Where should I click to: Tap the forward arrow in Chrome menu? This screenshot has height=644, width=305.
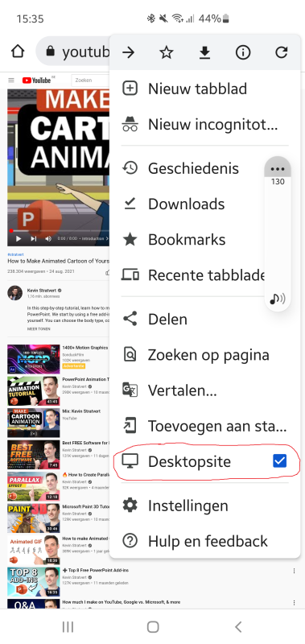click(129, 52)
